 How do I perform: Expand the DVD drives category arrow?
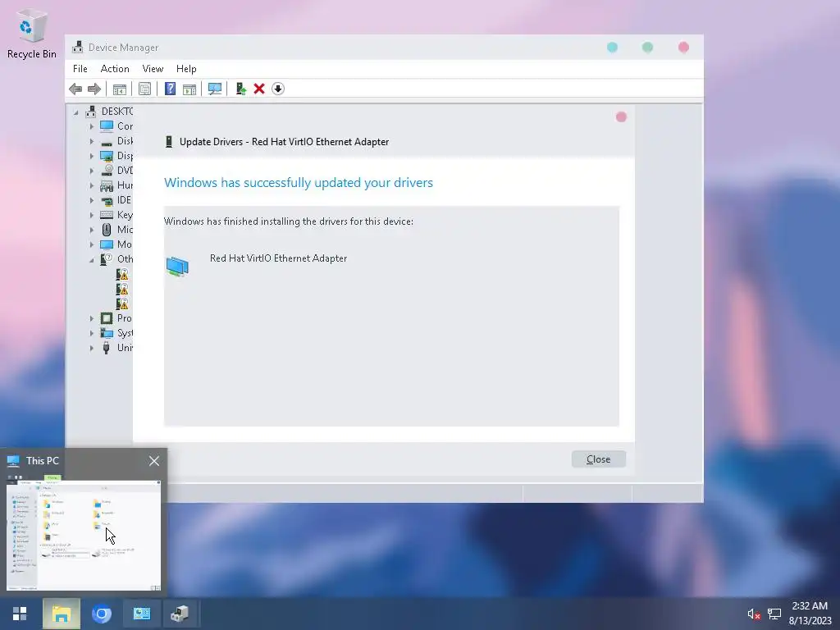(x=92, y=171)
